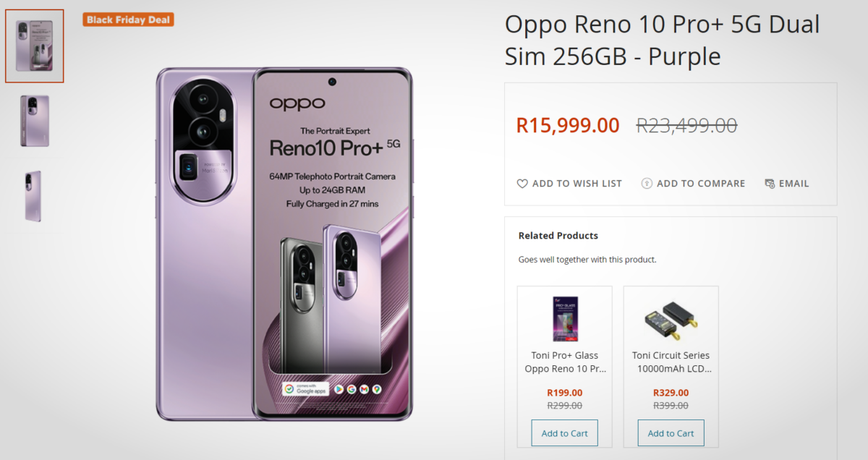
Task: Add Toni Circuit Series power bank to cart
Action: pos(671,433)
